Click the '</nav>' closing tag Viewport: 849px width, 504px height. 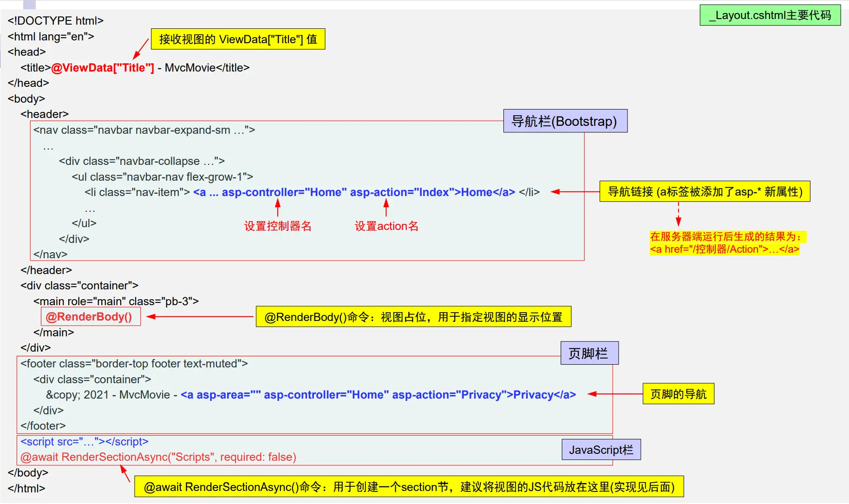(50, 255)
